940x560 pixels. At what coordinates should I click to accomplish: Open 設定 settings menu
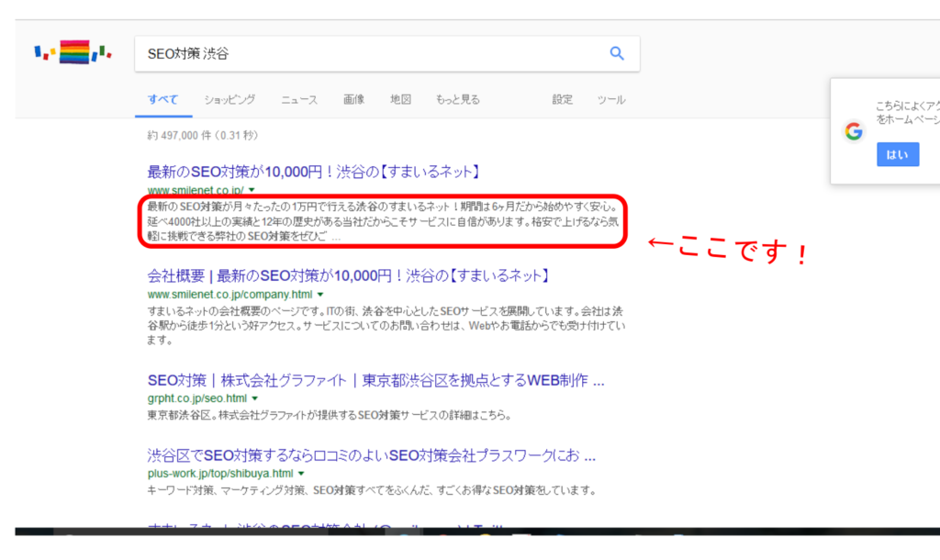coord(563,99)
